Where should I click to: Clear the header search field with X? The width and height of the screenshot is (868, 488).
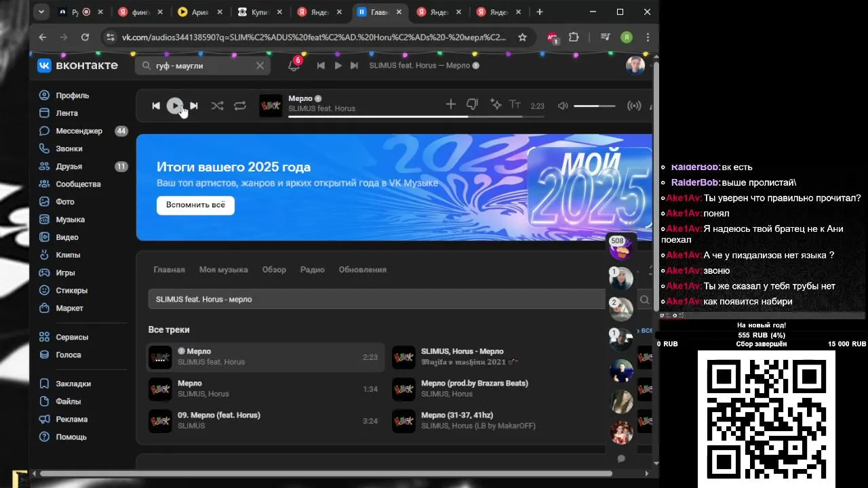[260, 66]
